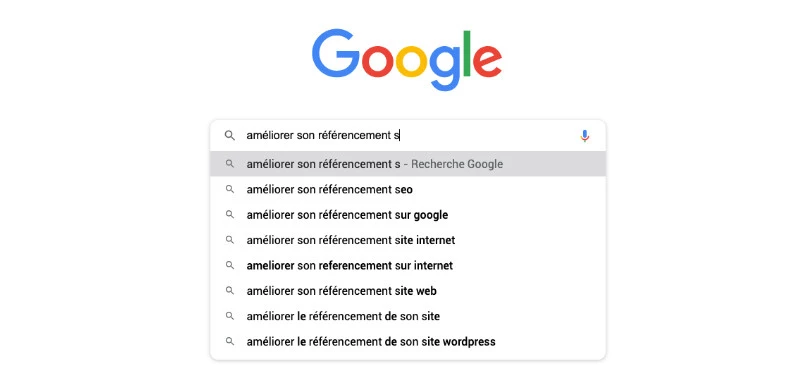Click the magnifier beside 'de son site wordpress'
Screen dimensions: 800x370
[x=230, y=341]
